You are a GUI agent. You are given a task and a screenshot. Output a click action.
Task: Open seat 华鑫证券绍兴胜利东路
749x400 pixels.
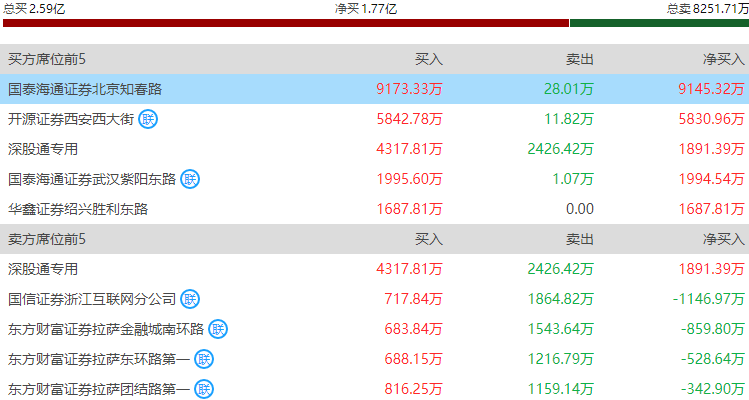tap(78, 209)
